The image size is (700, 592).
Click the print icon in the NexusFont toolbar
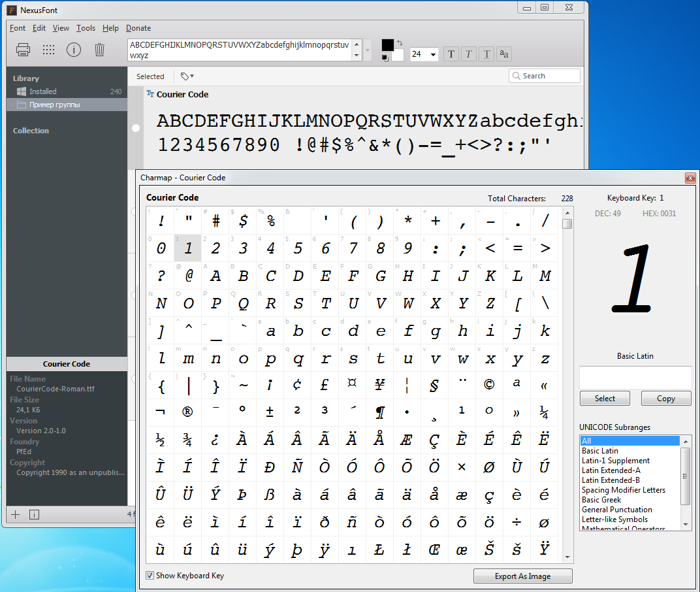[x=23, y=50]
